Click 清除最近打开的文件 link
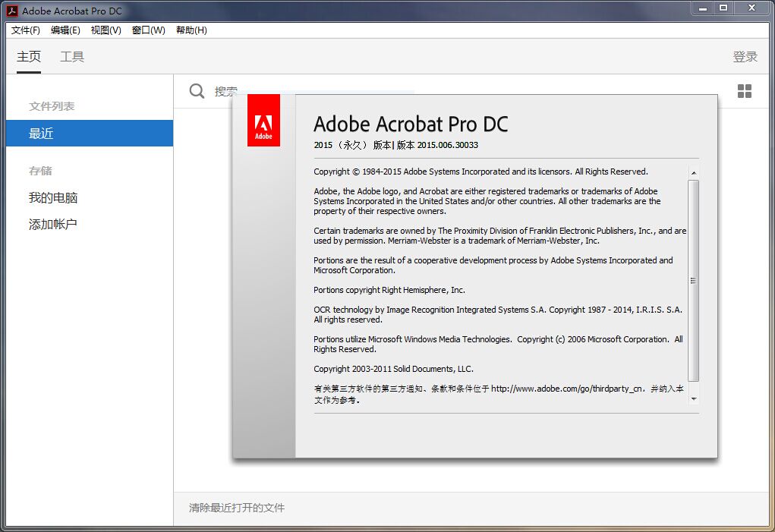The width and height of the screenshot is (775, 532). tap(237, 508)
